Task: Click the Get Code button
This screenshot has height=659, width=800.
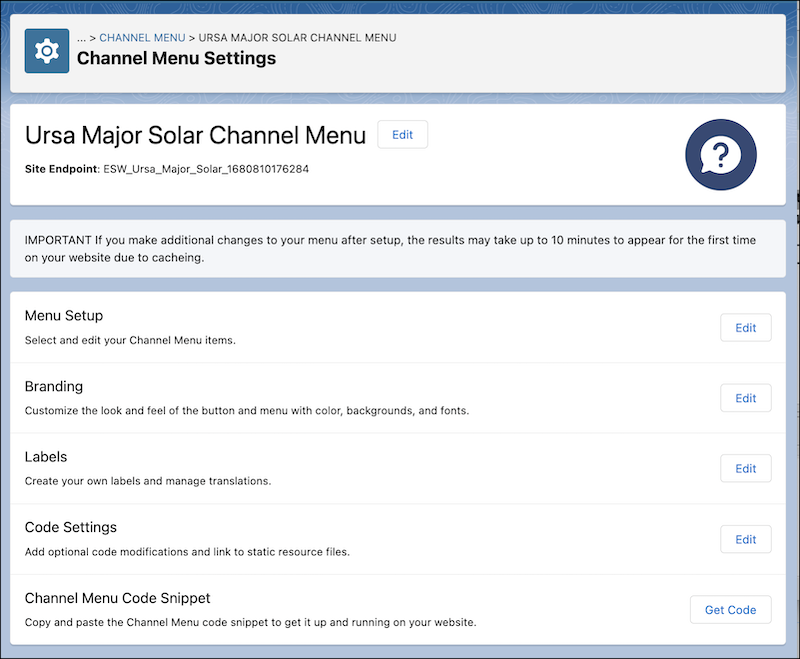Action: (731, 610)
